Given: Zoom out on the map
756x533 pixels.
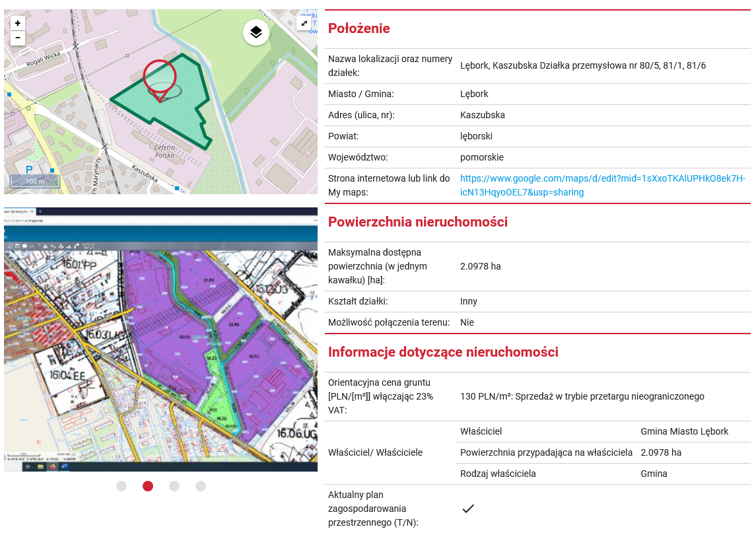Looking at the screenshot, I should coord(18,38).
